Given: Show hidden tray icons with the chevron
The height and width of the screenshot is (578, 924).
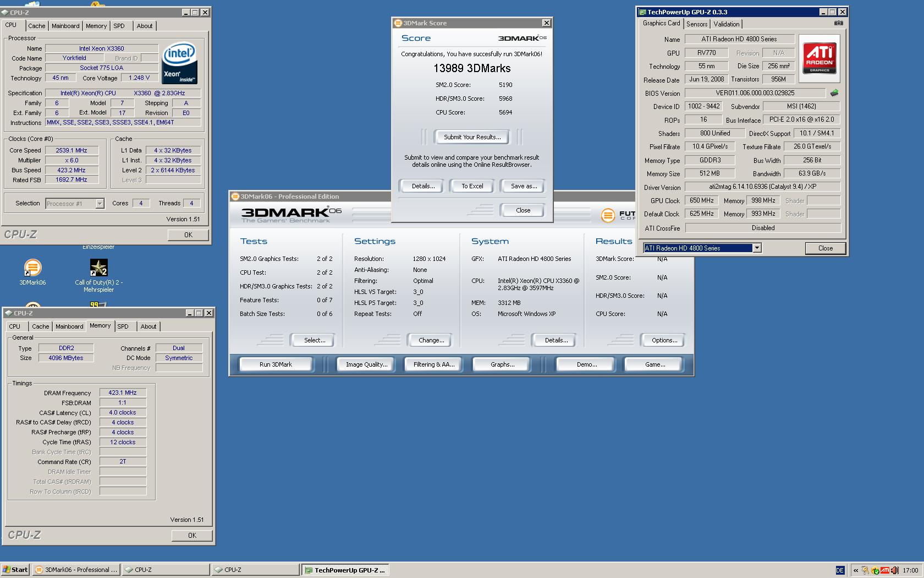Looking at the screenshot, I should pyautogui.click(x=856, y=570).
